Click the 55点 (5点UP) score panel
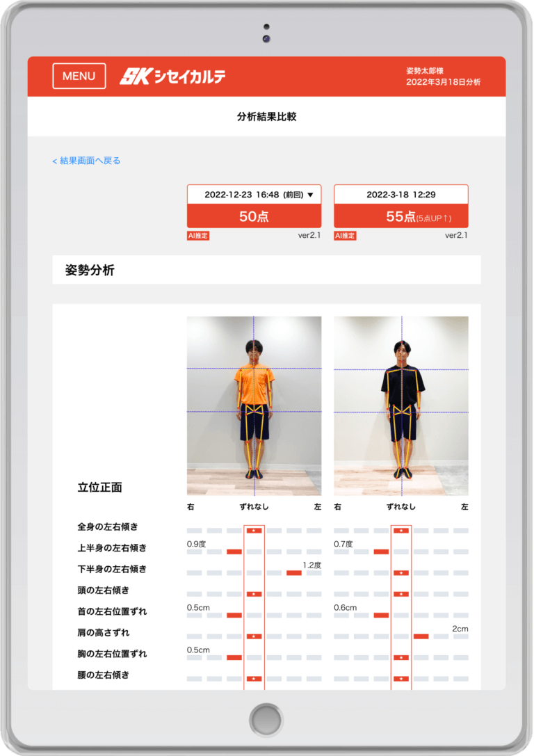The height and width of the screenshot is (756, 534). 400,216
